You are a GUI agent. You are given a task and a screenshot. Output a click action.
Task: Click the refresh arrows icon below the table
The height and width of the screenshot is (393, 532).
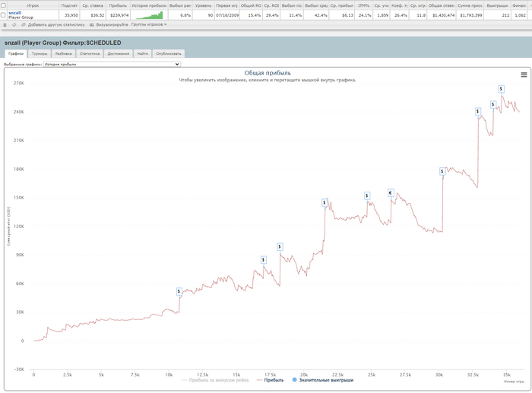pos(14,25)
